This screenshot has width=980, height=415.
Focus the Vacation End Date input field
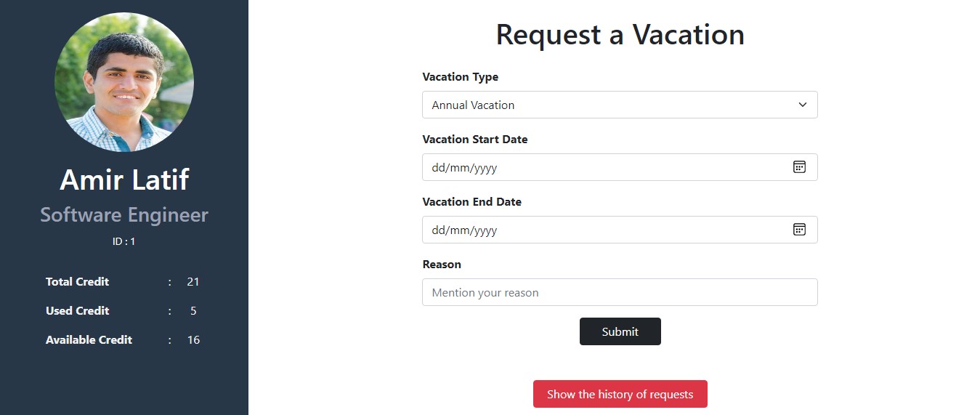click(x=603, y=230)
